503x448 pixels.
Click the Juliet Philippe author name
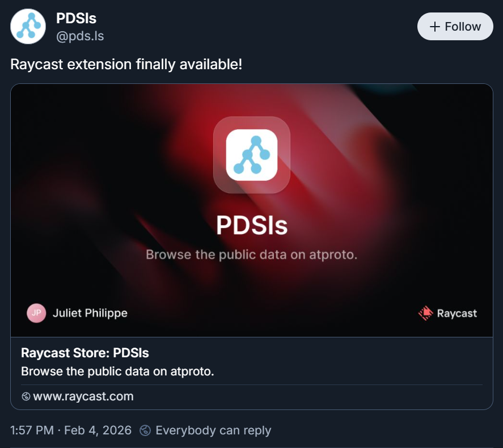[x=90, y=313]
